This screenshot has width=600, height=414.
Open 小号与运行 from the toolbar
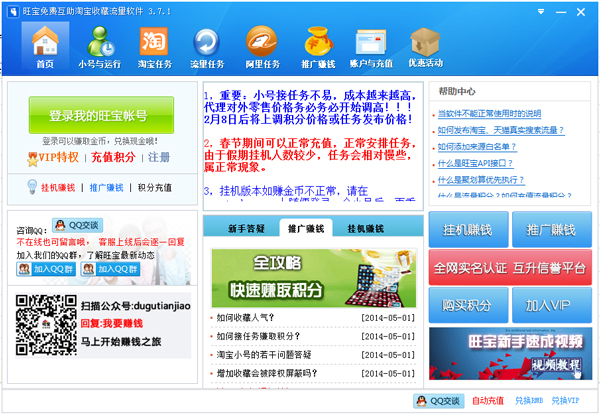tap(100, 46)
